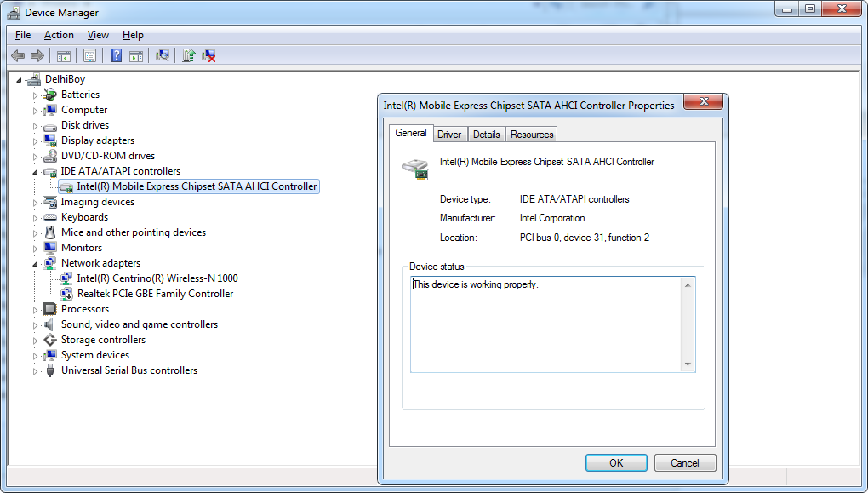Click the Device status scrollbar down arrow

688,364
